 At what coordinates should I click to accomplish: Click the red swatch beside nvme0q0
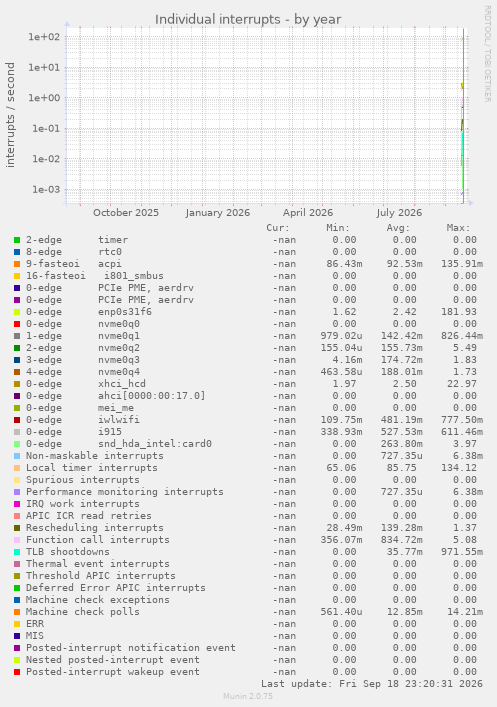pyautogui.click(x=17, y=324)
